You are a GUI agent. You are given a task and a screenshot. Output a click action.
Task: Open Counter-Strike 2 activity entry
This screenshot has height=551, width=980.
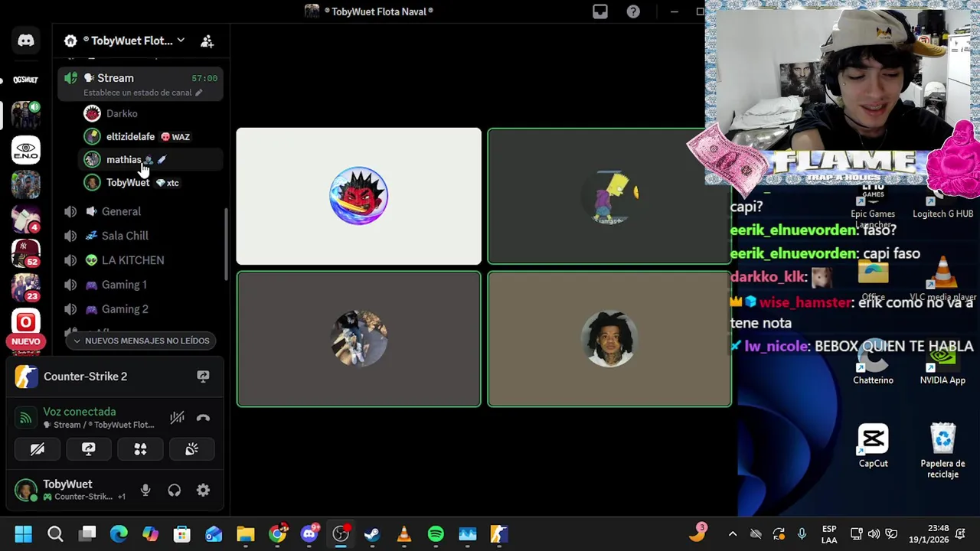click(86, 377)
